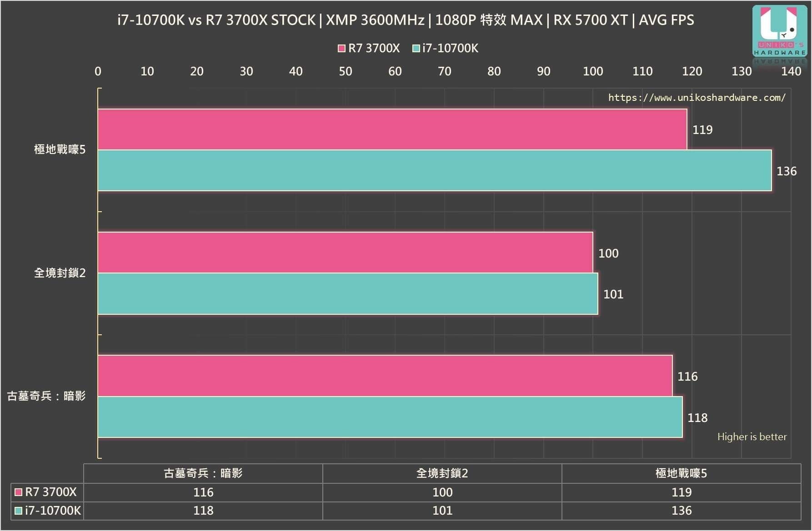
Task: Click table cell 118 in i7-10700K row
Action: [x=203, y=511]
